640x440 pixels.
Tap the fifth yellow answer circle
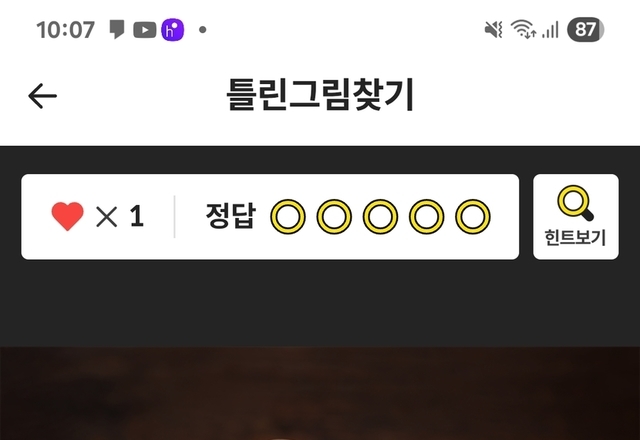click(473, 217)
